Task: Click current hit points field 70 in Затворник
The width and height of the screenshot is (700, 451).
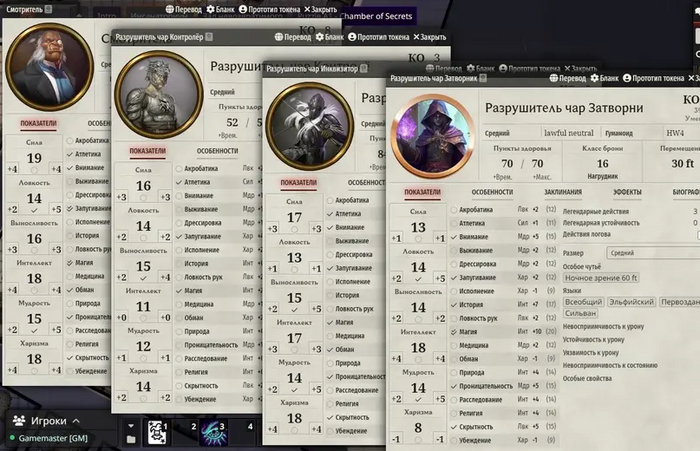Action: pyautogui.click(x=507, y=164)
